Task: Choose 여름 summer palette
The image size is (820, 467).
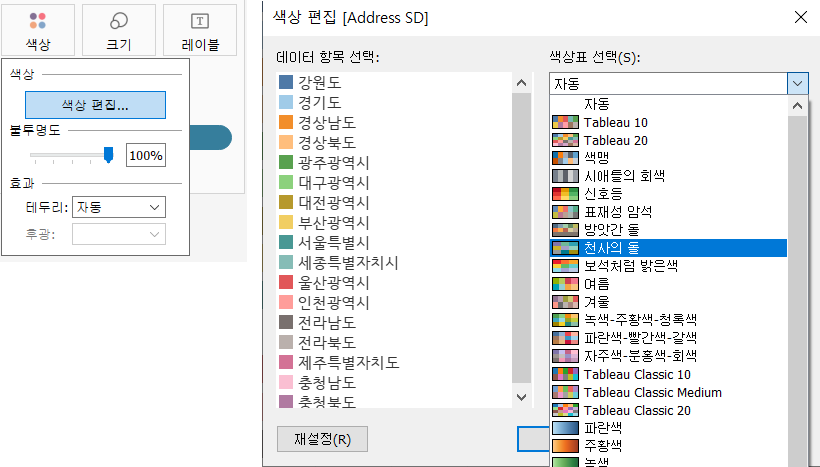Action: click(x=669, y=284)
